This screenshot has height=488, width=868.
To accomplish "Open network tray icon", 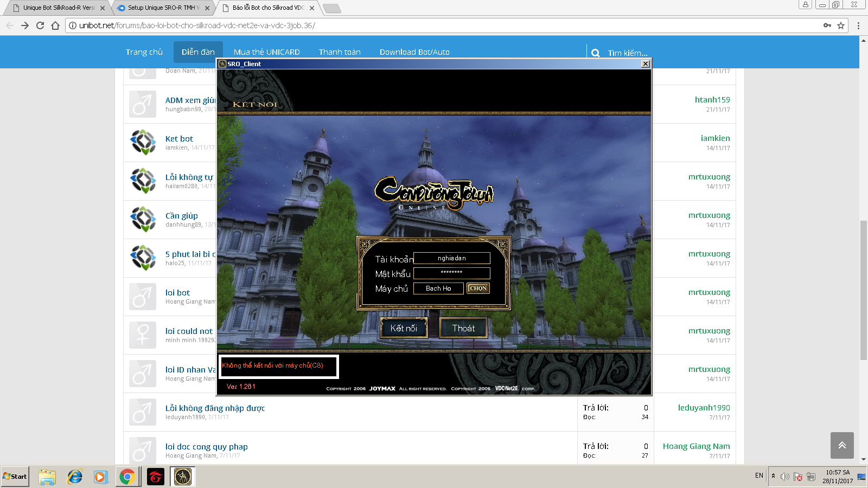I will (x=811, y=477).
